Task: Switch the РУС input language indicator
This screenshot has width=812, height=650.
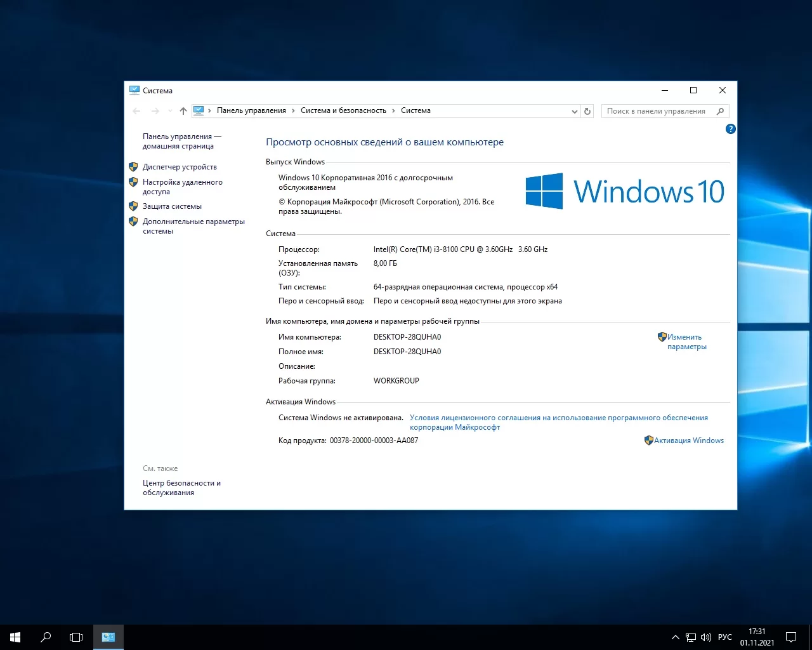Action: [725, 637]
